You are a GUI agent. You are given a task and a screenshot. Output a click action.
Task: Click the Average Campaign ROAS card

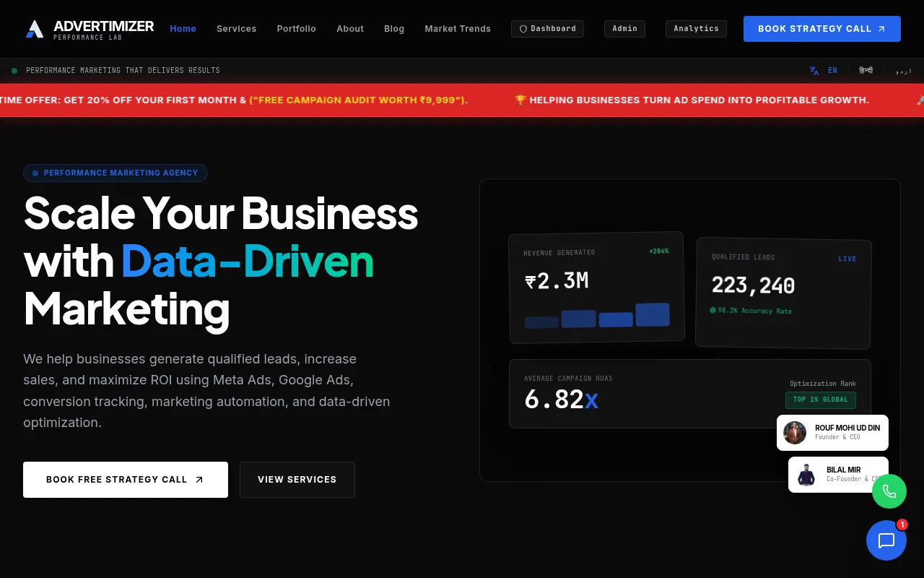(x=689, y=394)
